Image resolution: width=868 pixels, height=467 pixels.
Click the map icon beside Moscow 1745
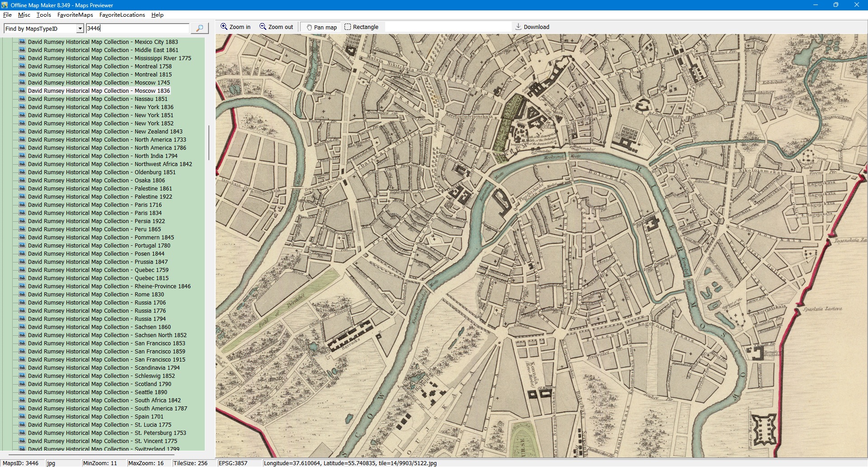coord(22,83)
